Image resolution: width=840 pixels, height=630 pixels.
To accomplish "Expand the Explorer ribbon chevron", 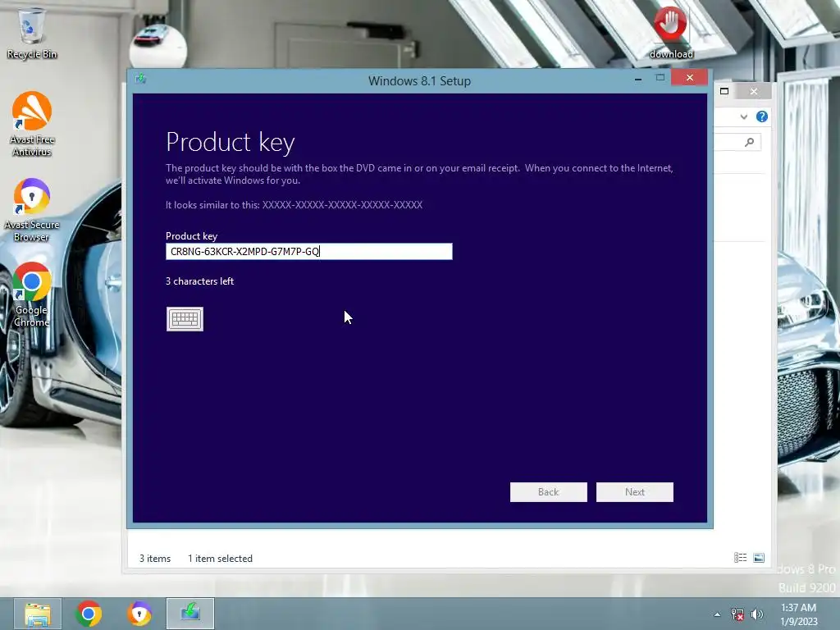I will 743,116.
